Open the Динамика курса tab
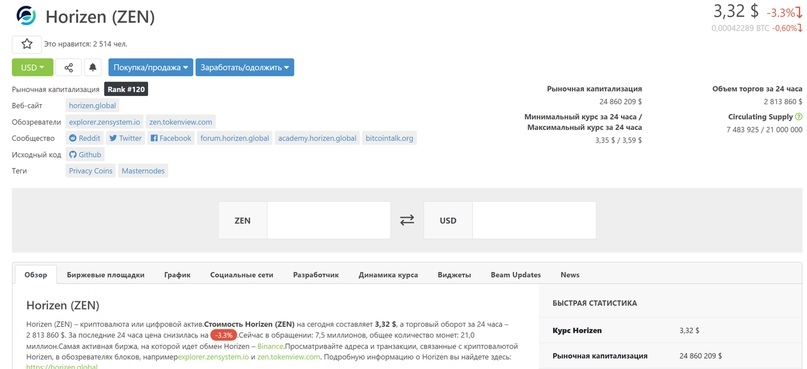The image size is (807, 369). pyautogui.click(x=388, y=275)
